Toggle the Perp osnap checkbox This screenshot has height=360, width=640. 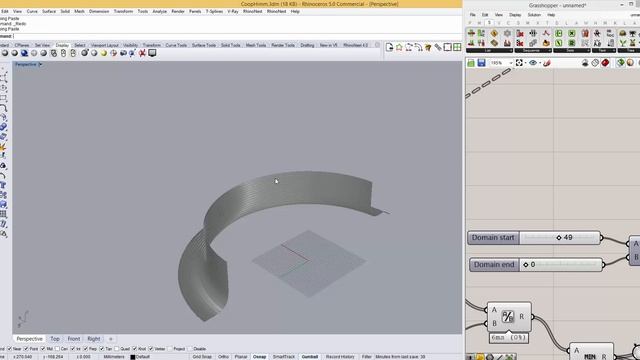pos(86,349)
